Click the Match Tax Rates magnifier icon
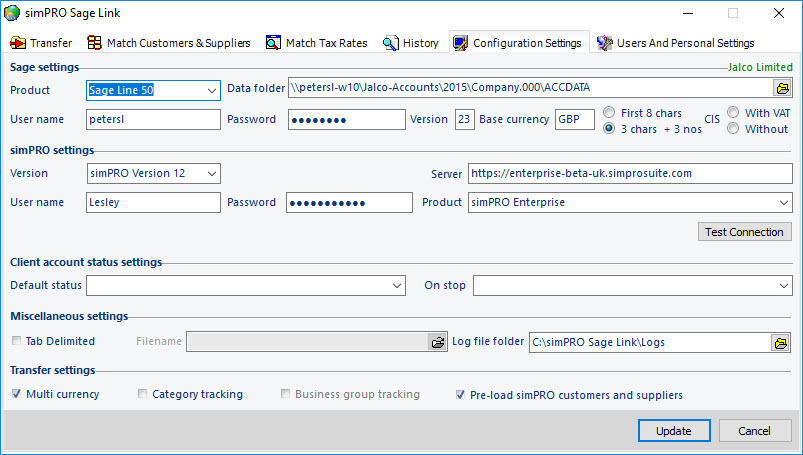Screen dimensions: 803x455 tap(273, 43)
